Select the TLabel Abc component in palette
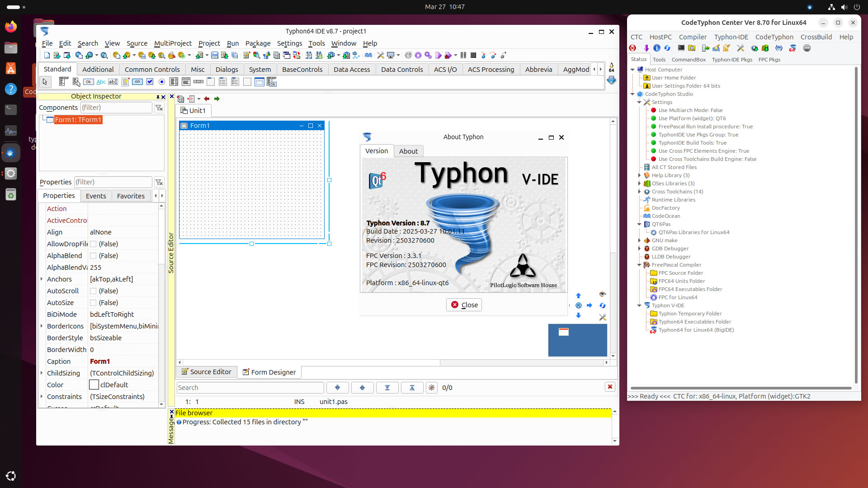This screenshot has height=488, width=868. (101, 82)
